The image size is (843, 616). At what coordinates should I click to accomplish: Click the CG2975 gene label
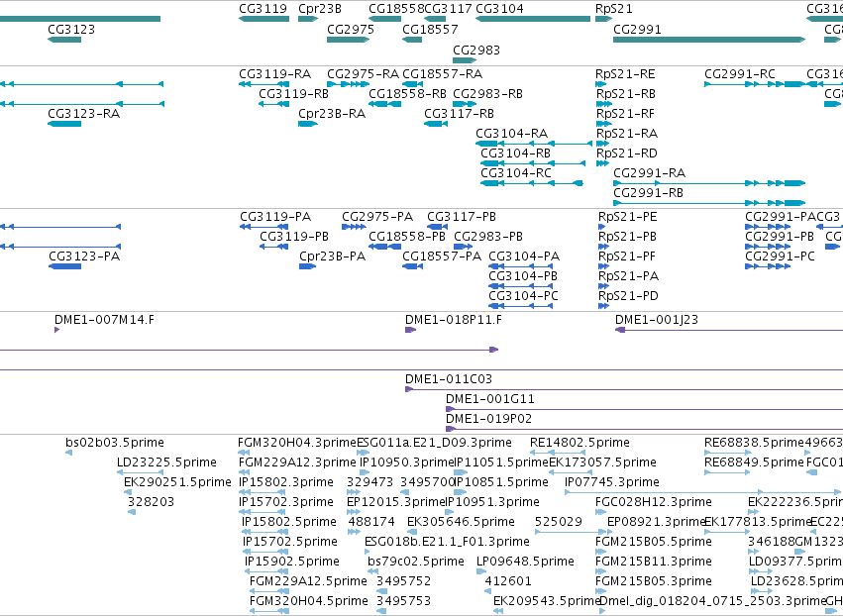(x=351, y=29)
